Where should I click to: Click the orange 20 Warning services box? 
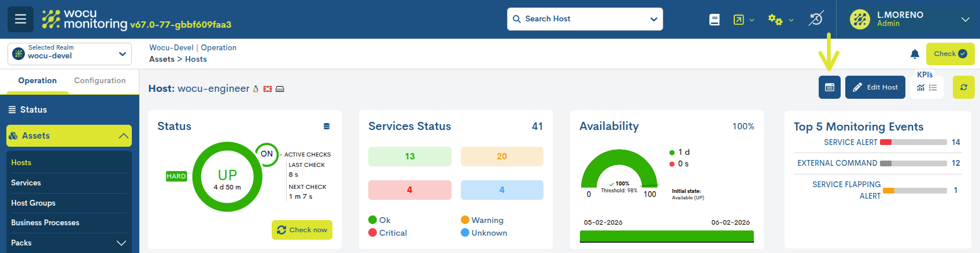pos(502,157)
